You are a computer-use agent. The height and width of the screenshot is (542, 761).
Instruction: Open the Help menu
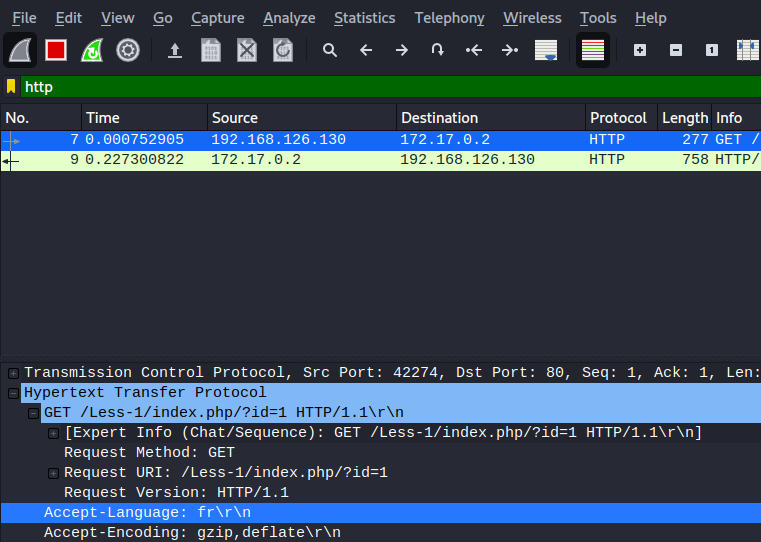650,18
